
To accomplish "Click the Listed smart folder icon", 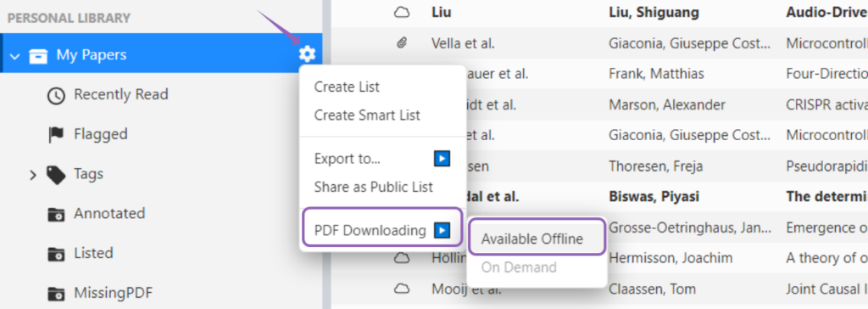I will (56, 254).
